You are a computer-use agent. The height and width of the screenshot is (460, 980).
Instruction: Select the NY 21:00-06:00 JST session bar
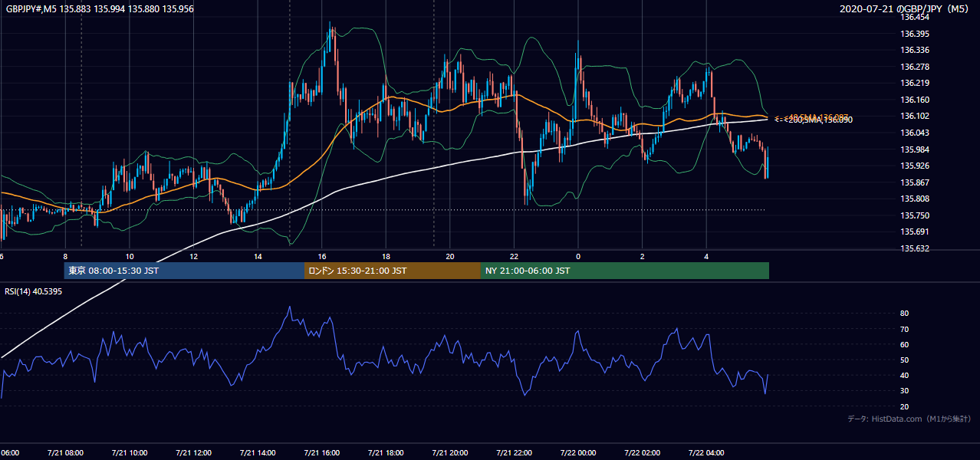[625, 271]
